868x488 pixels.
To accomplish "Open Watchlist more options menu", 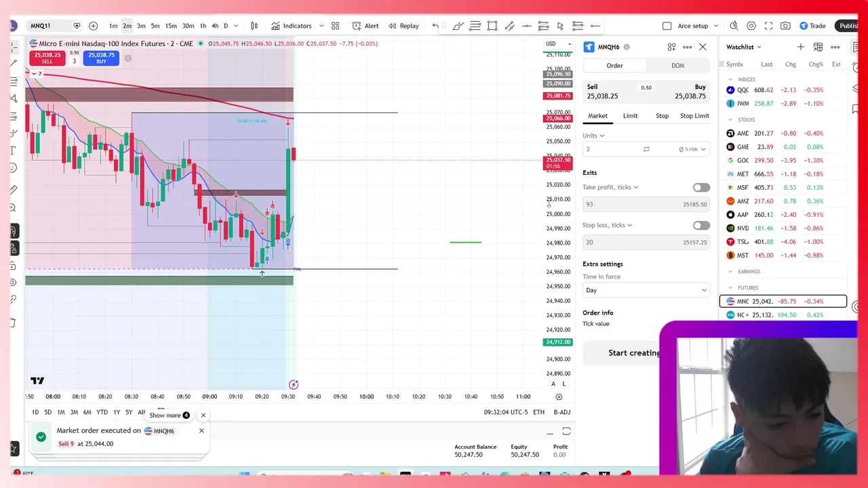I will (835, 47).
